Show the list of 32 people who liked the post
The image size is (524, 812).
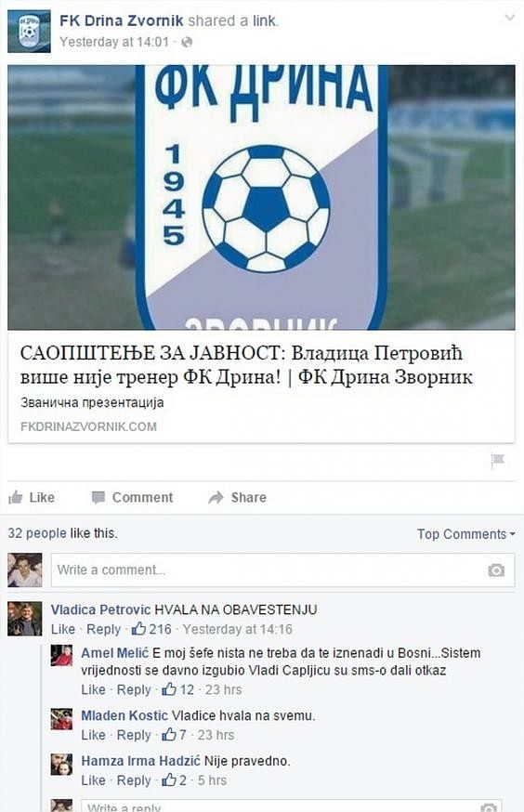click(x=62, y=533)
